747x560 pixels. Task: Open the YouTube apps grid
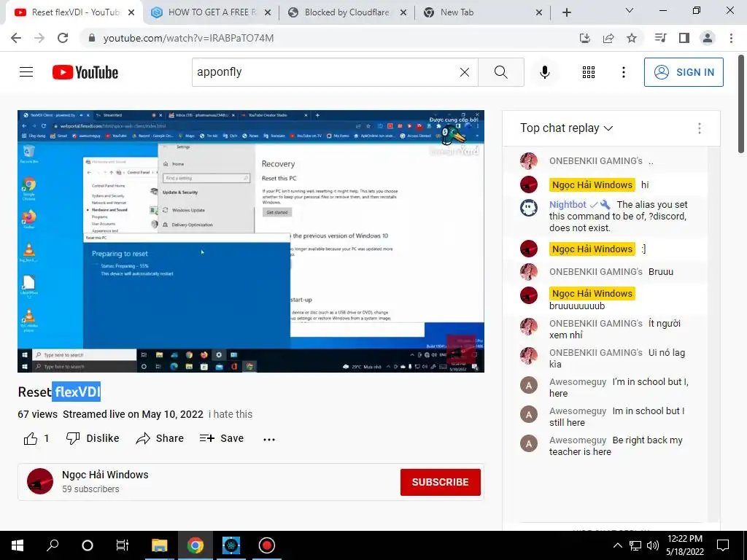pos(589,72)
